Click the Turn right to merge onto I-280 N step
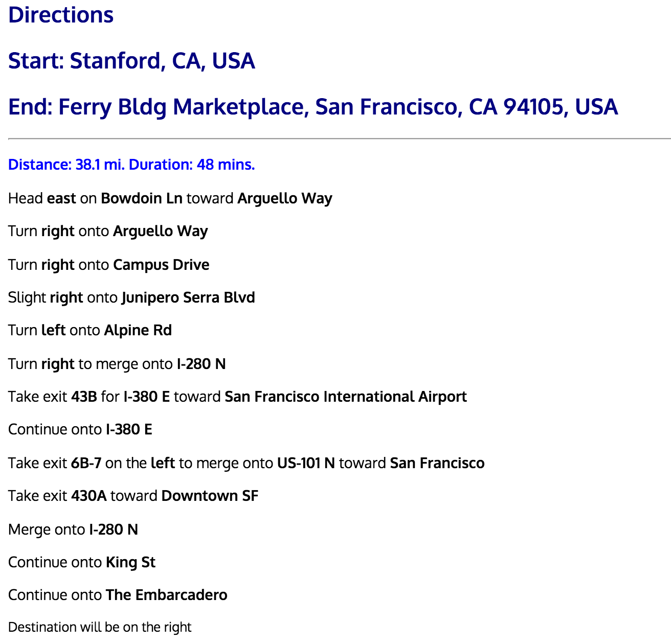The image size is (671, 644). click(x=117, y=364)
